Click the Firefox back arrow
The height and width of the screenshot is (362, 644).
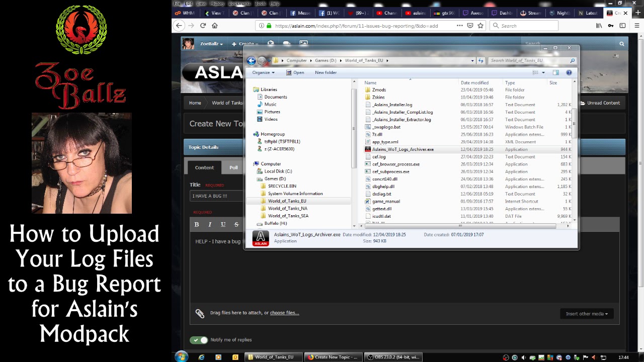click(179, 26)
